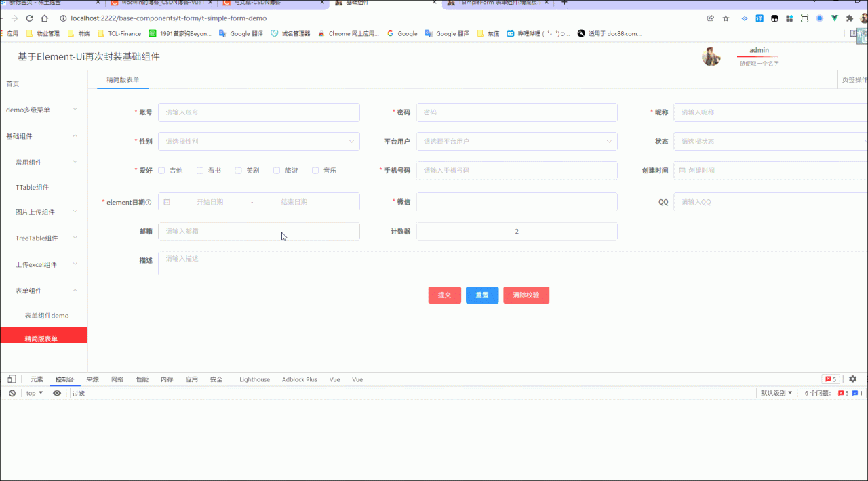Screen dimensions: 868x481
Task: Open the Chrome 网上应用 bookmark
Action: click(348, 33)
